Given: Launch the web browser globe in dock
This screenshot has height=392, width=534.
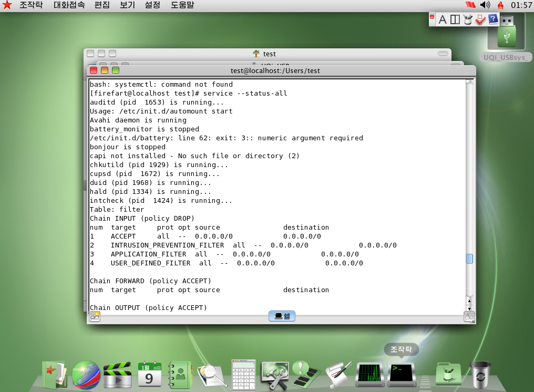Looking at the screenshot, I should tap(86, 375).
